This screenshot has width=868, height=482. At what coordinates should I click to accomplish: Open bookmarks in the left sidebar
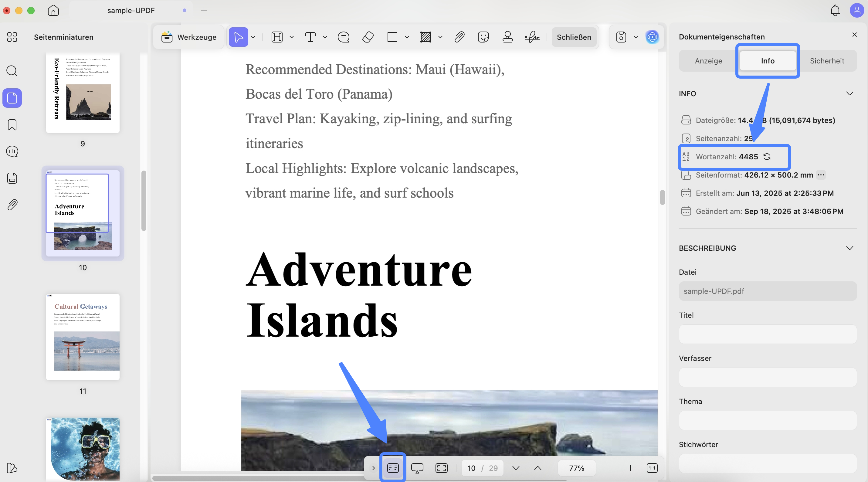(12, 125)
